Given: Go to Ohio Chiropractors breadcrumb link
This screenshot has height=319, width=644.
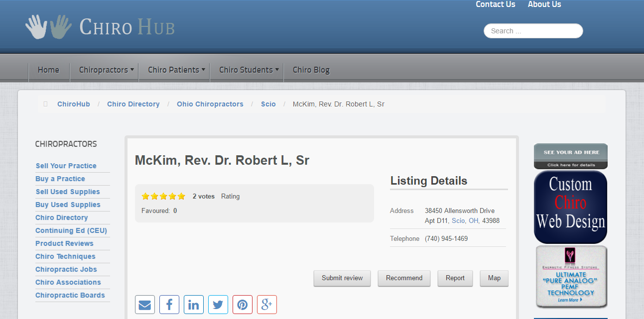Looking at the screenshot, I should (210, 104).
